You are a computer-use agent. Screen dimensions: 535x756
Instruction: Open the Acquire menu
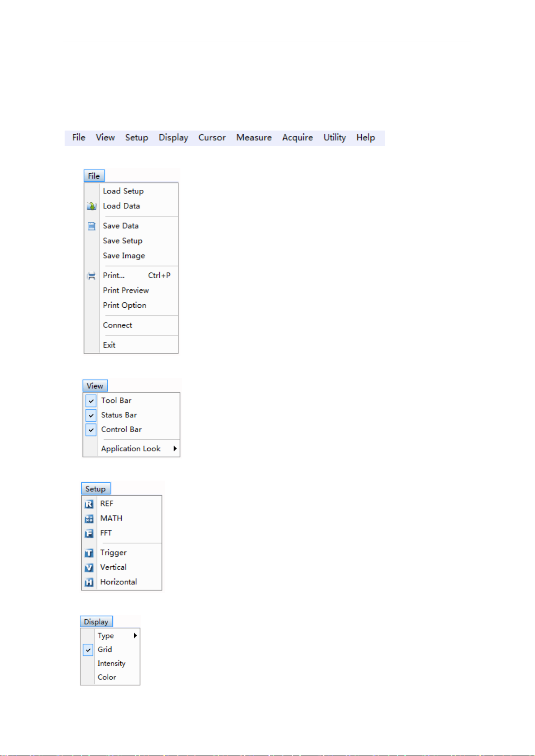(x=298, y=138)
